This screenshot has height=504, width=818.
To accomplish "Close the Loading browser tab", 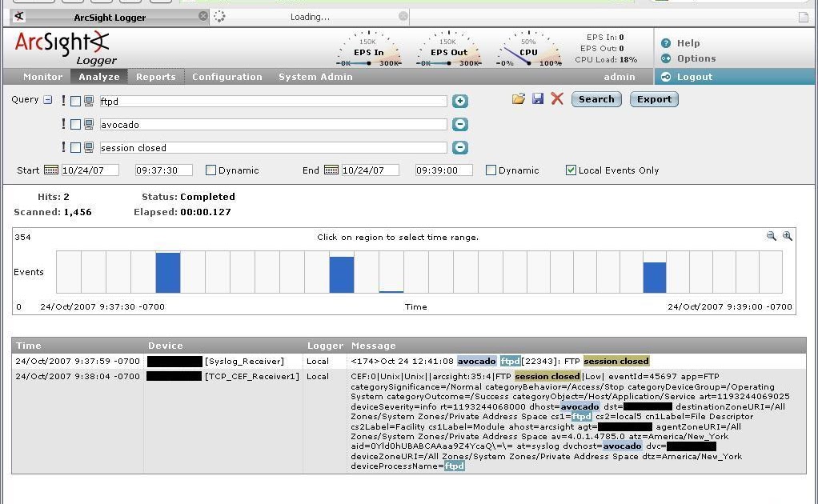I will coord(403,16).
